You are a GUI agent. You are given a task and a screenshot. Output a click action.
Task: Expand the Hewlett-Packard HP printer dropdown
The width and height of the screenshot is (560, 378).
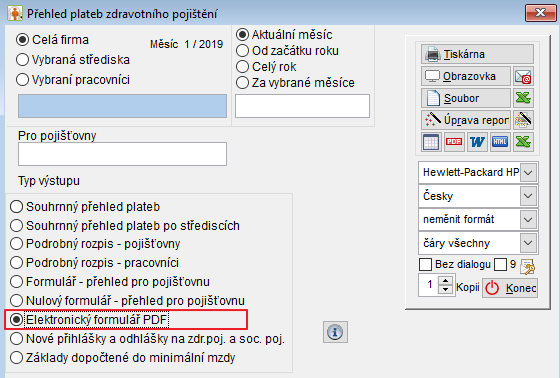(528, 173)
